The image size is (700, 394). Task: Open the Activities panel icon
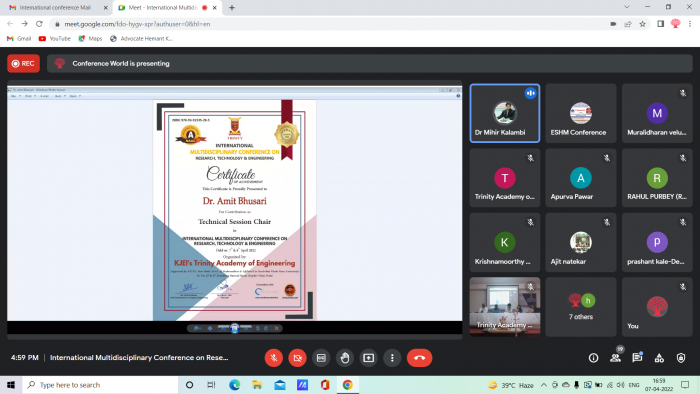659,358
